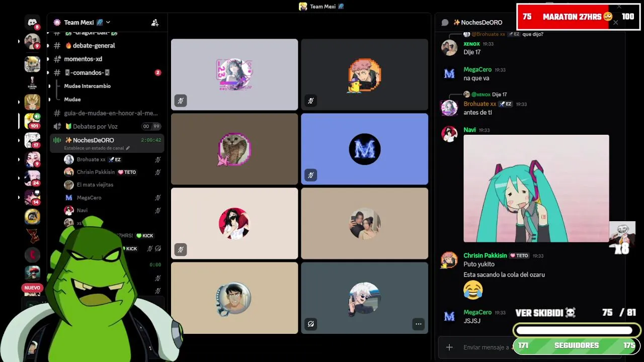
Task: Click MegaCero username above 'na que va'
Action: (477, 70)
